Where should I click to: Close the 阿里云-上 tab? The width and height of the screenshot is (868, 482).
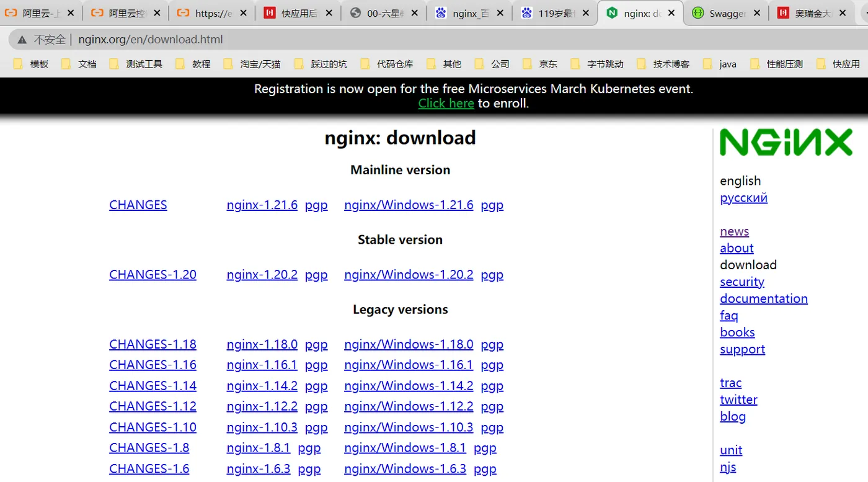tap(71, 13)
